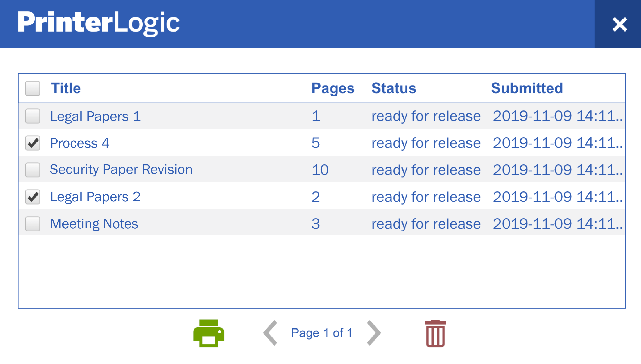Screen dimensions: 641x364
Task: Sort by the Pages column header
Action: pyautogui.click(x=333, y=88)
